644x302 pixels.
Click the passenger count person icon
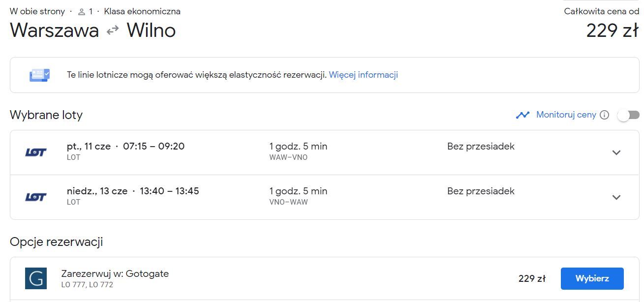82,11
